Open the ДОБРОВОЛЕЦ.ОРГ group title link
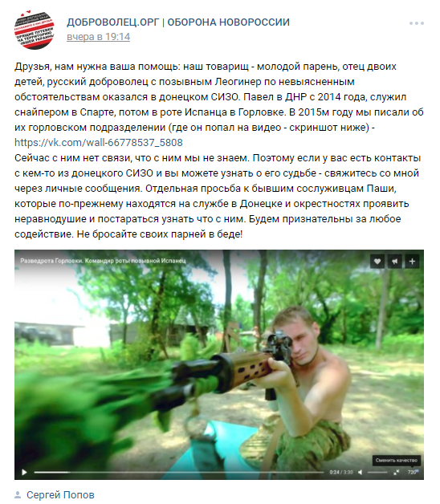The width and height of the screenshot is (440, 504). tap(178, 22)
